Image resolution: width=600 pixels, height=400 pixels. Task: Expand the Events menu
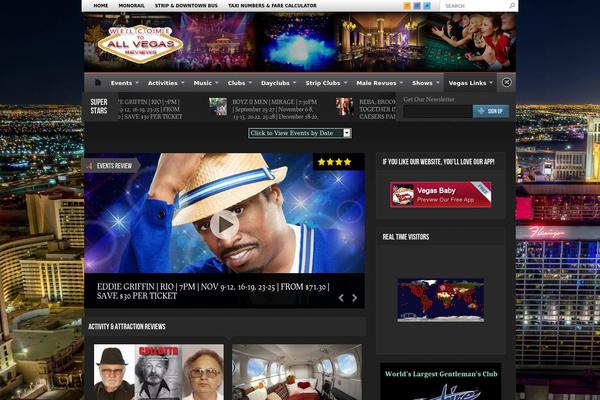tap(125, 83)
